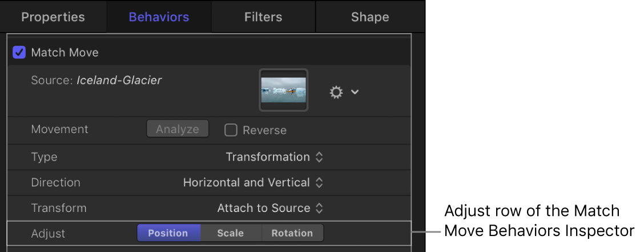Viewport: 644px width, 252px height.
Task: Click the Movement parameter label
Action: 59,129
